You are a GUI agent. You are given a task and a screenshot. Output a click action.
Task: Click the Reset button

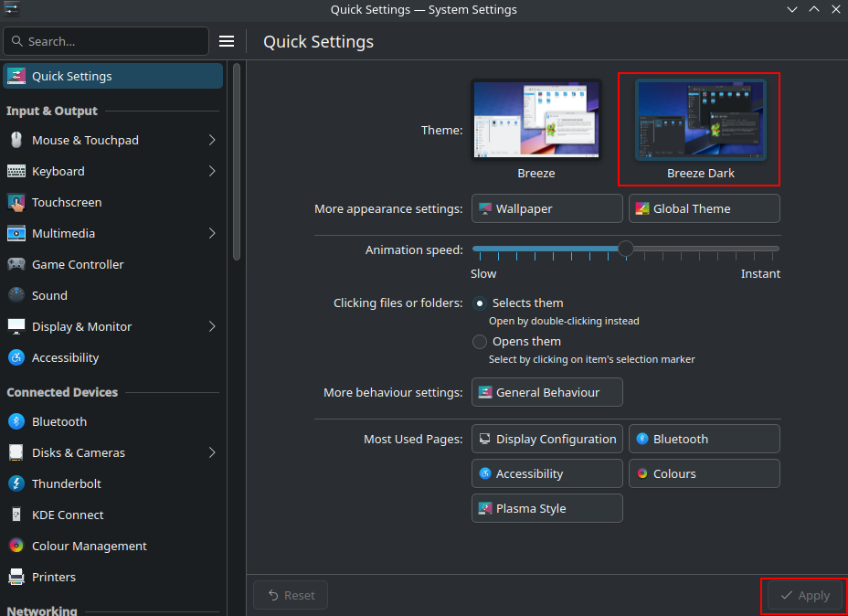pos(291,596)
